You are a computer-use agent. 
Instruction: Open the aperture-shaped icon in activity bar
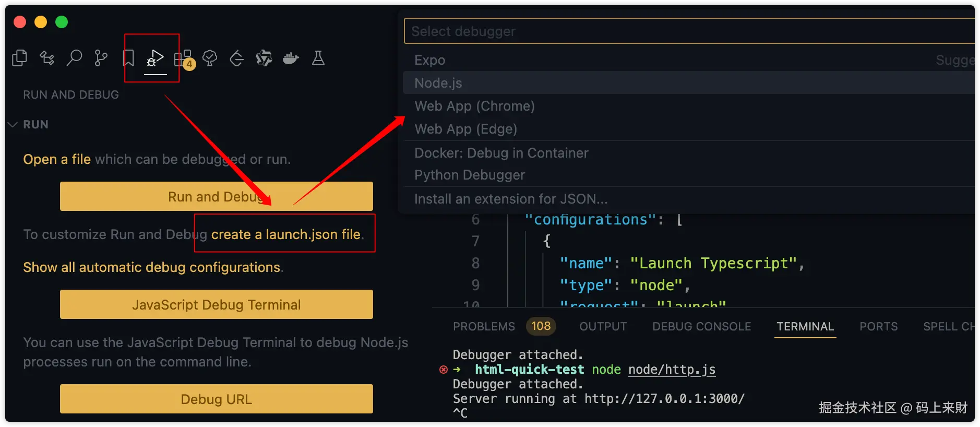coord(264,58)
